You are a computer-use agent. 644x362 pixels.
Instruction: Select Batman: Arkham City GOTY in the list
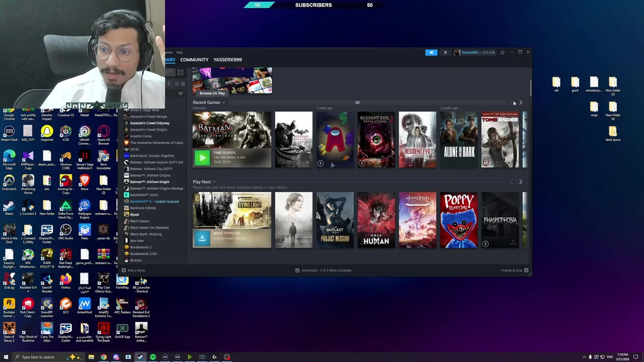(x=151, y=169)
